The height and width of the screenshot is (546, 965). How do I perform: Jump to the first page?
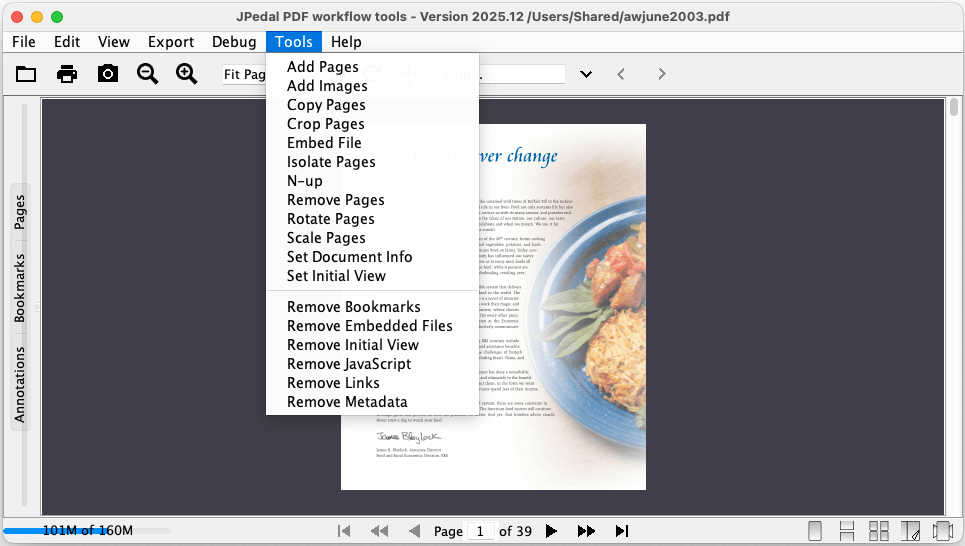pos(344,531)
